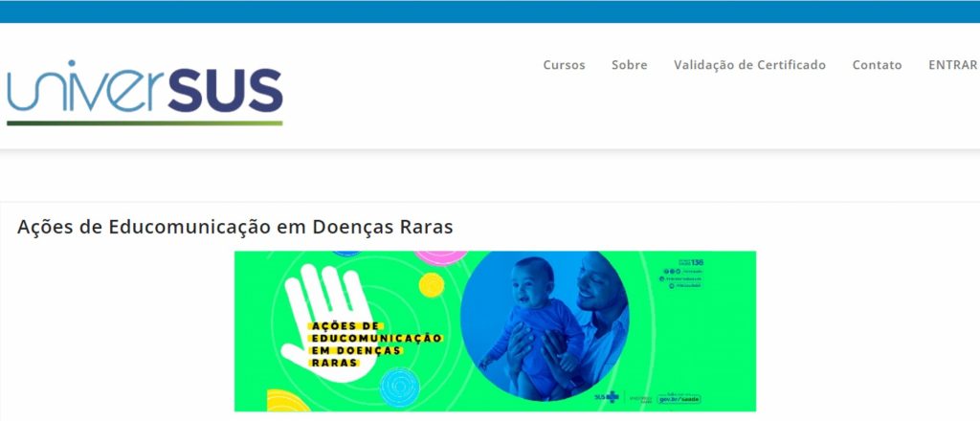The image size is (980, 421).
Task: Click ENTRAR to log in
Action: (952, 65)
